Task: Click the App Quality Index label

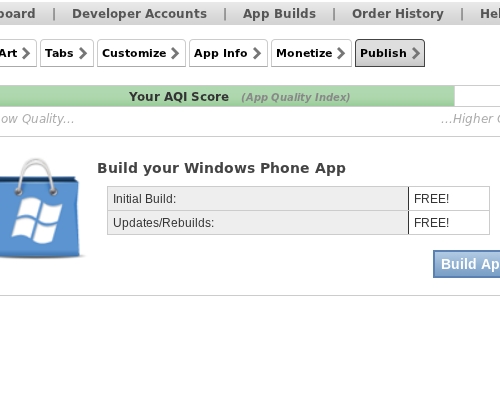Action: pyautogui.click(x=296, y=97)
